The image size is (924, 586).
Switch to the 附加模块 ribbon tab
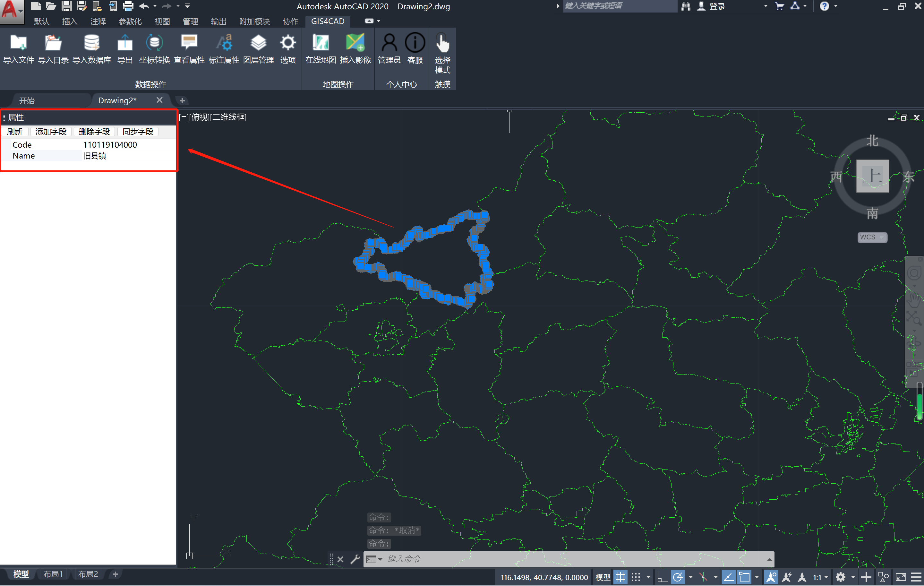pos(254,22)
